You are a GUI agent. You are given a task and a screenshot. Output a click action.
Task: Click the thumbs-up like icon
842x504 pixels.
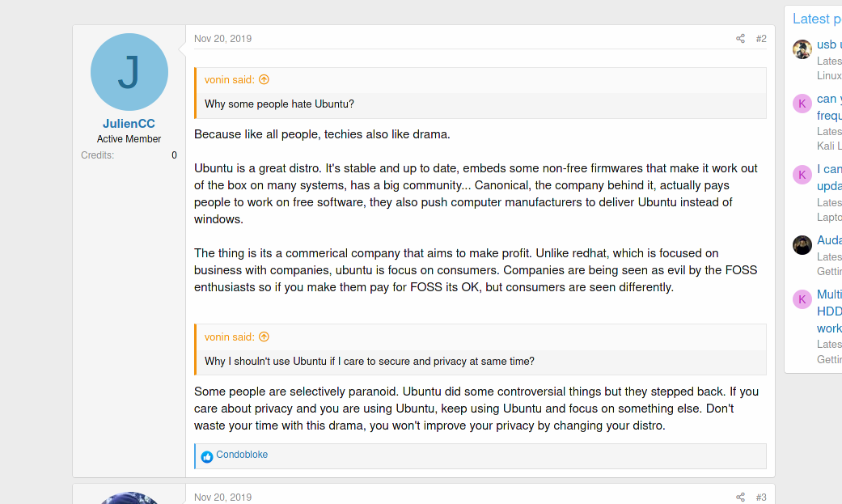(207, 457)
